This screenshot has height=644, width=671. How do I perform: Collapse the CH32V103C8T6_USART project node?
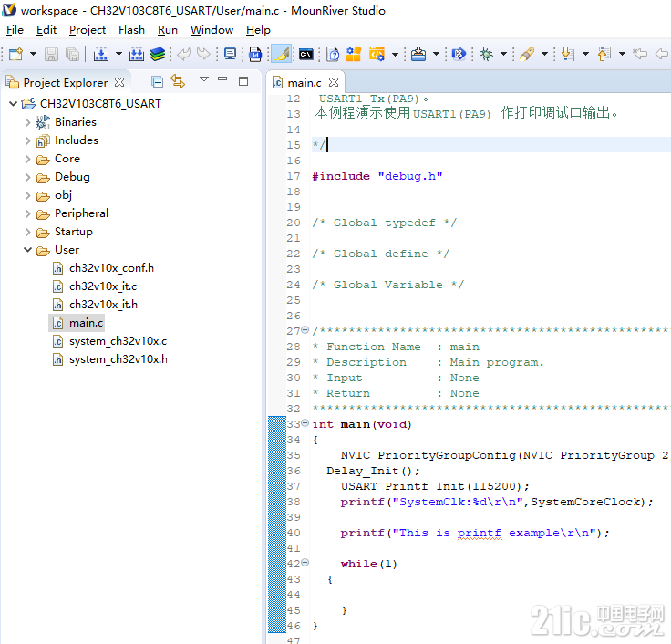14,104
